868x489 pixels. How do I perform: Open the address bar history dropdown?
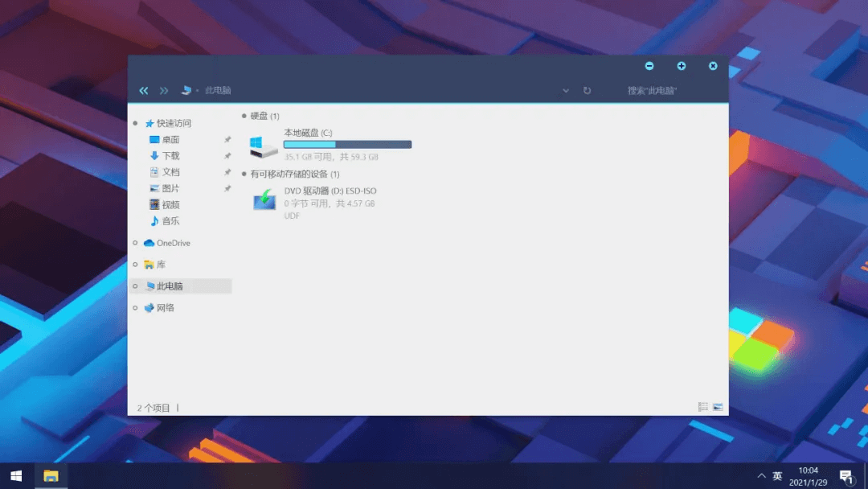[x=566, y=90]
